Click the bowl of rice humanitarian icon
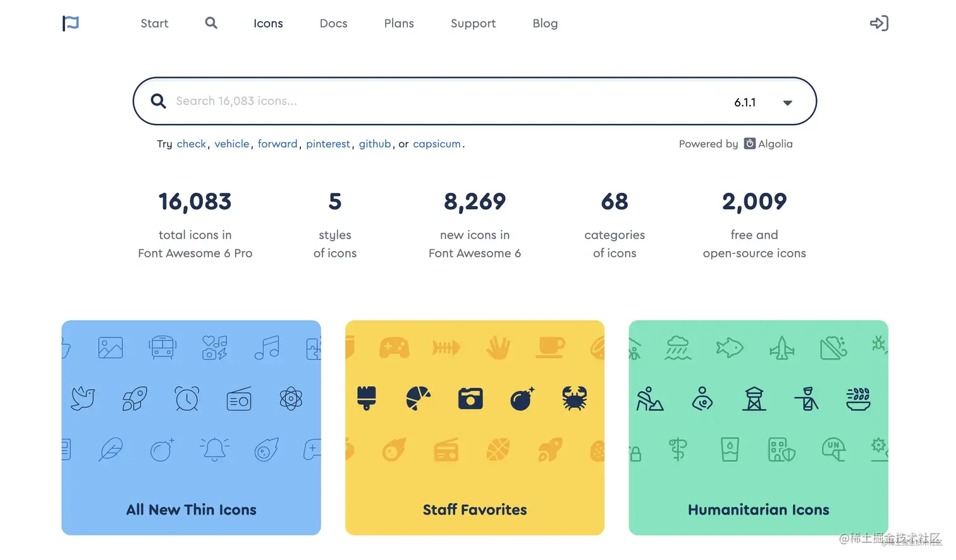This screenshot has width=956, height=560. (858, 399)
